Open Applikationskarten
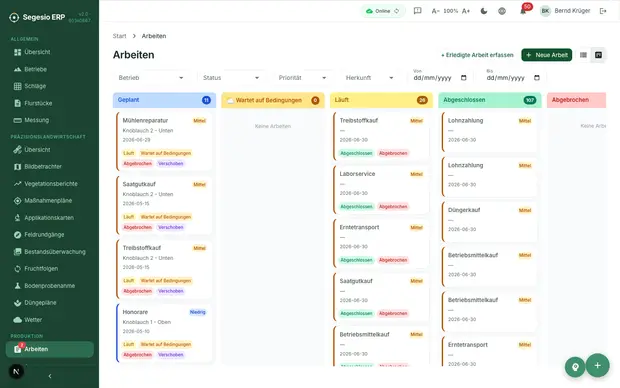 49,218
